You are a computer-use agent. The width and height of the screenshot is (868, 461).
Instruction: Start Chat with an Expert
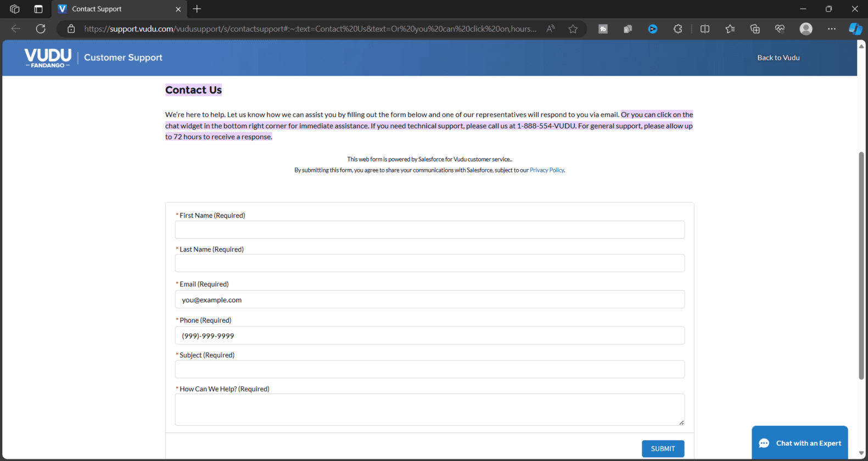(x=799, y=443)
